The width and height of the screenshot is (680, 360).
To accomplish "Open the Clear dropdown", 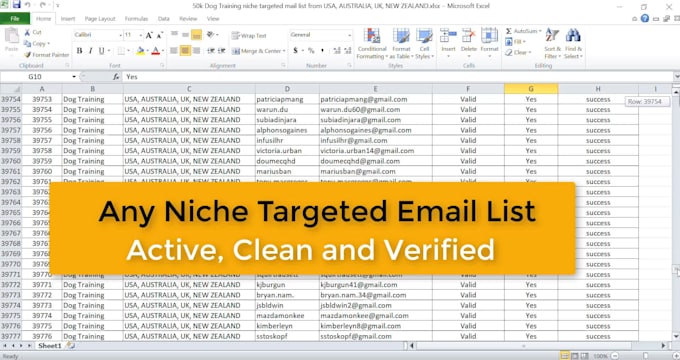I will 518,52.
